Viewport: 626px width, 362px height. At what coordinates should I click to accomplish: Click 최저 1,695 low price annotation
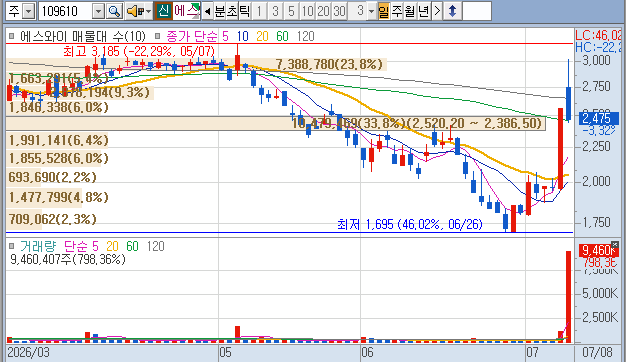410,224
